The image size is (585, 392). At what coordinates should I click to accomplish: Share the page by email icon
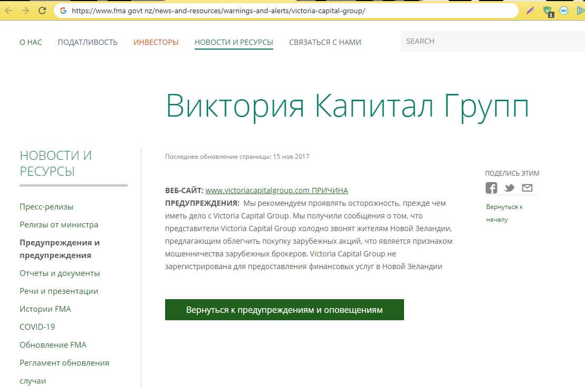click(x=527, y=188)
